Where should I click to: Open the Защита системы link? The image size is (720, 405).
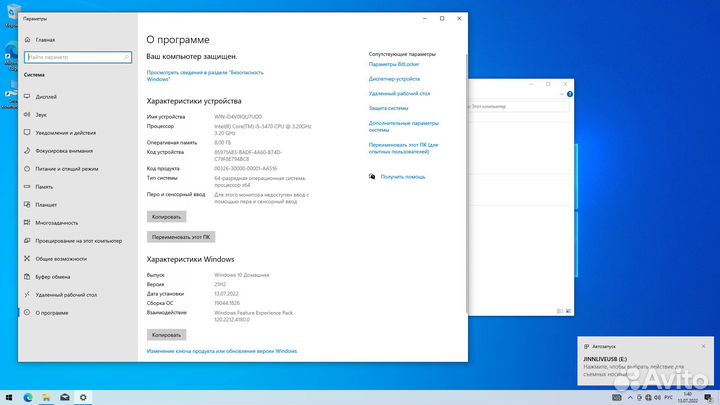coord(388,108)
